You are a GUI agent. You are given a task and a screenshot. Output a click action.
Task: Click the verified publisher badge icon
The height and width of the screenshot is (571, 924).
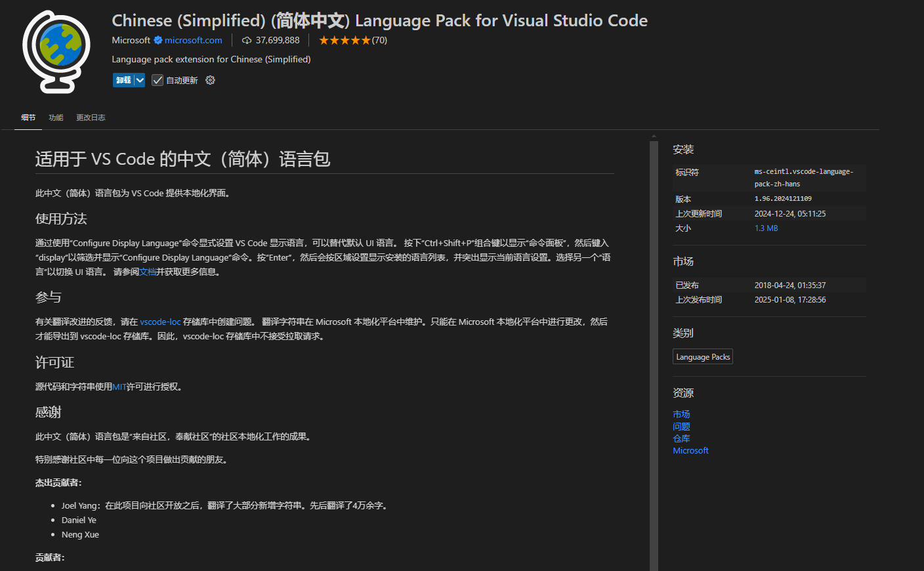[x=158, y=40]
